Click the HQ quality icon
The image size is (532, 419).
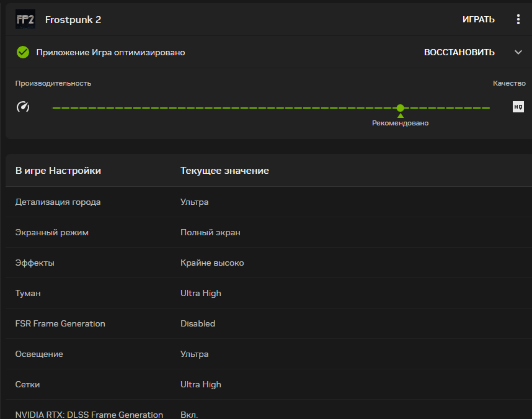pyautogui.click(x=518, y=107)
